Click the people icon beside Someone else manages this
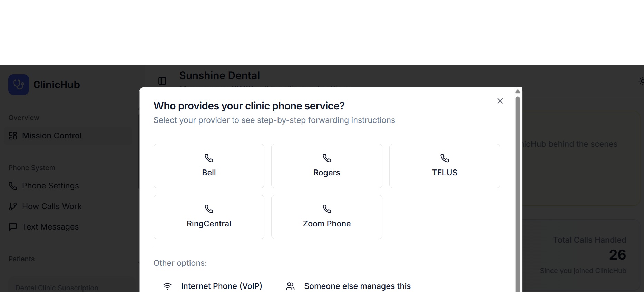644x292 pixels. click(290, 286)
